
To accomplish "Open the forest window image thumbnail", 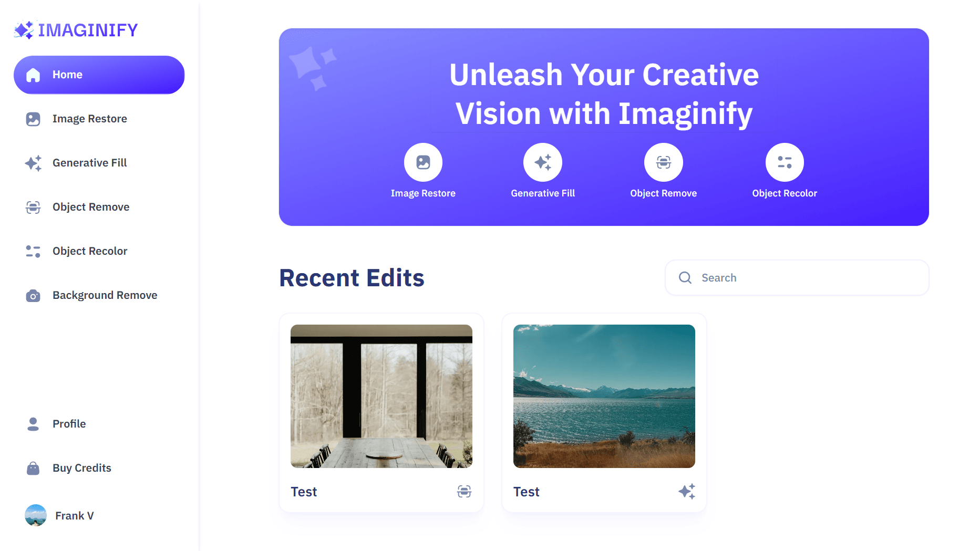I will 381,396.
